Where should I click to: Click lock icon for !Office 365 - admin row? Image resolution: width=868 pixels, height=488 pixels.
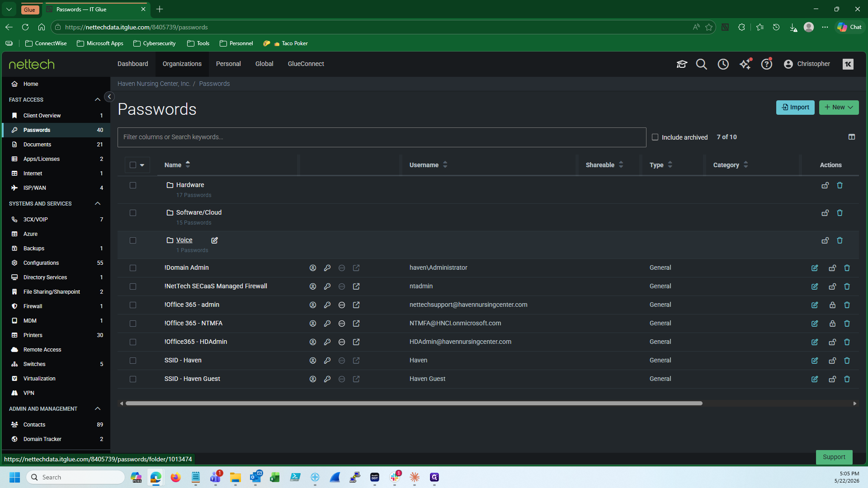(x=832, y=305)
